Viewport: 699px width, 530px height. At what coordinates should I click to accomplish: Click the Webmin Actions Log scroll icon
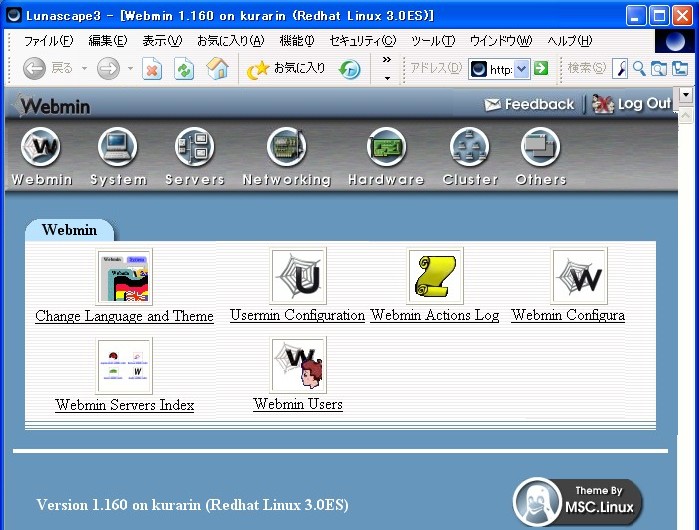coord(435,276)
